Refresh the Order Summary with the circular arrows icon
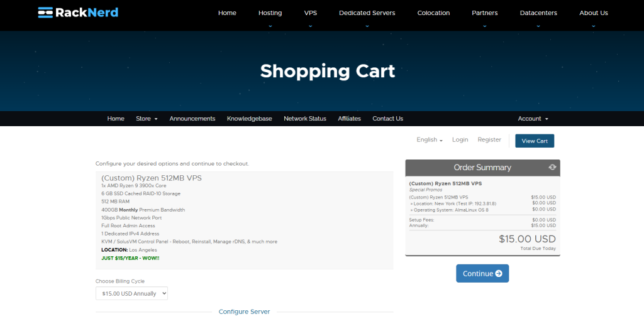Viewport: 644px width, 319px height. pyautogui.click(x=552, y=167)
